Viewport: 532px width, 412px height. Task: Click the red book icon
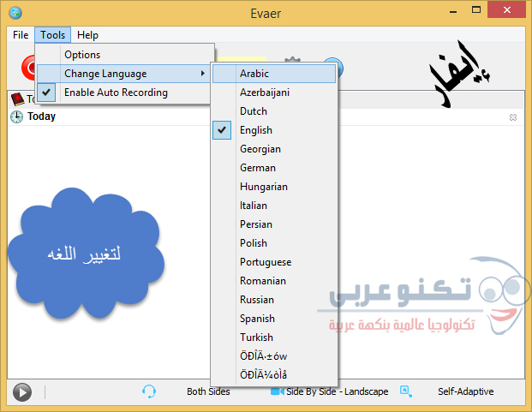click(x=18, y=99)
